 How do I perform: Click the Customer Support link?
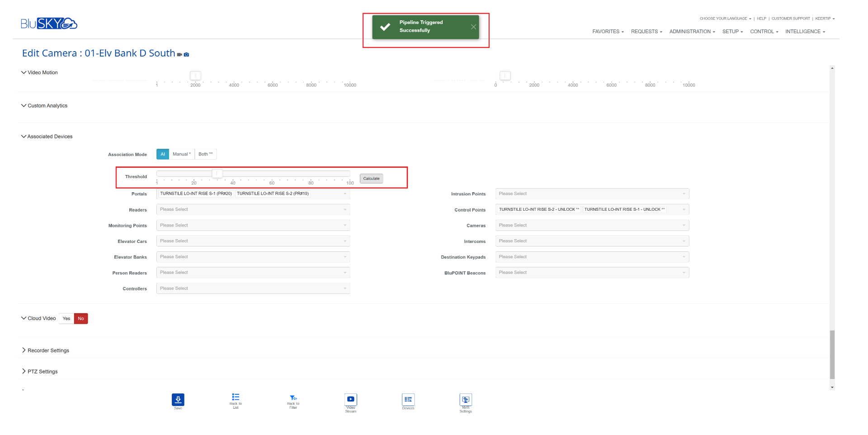tap(790, 19)
